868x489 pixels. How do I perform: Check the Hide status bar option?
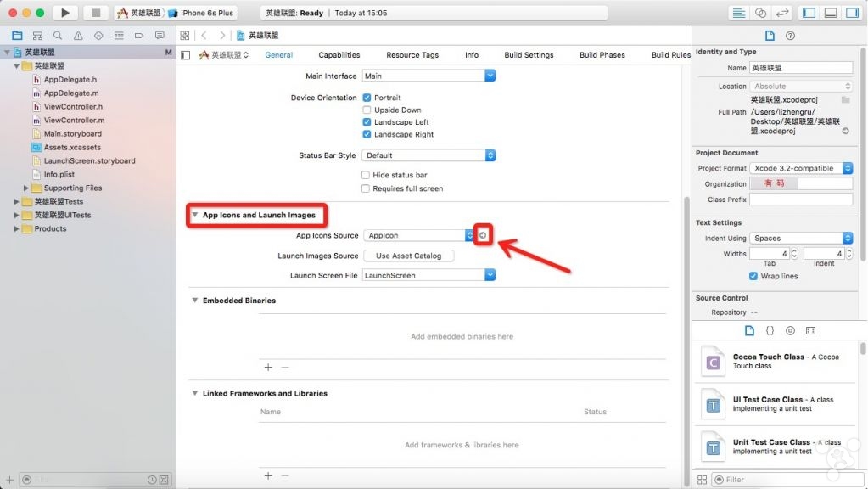367,175
